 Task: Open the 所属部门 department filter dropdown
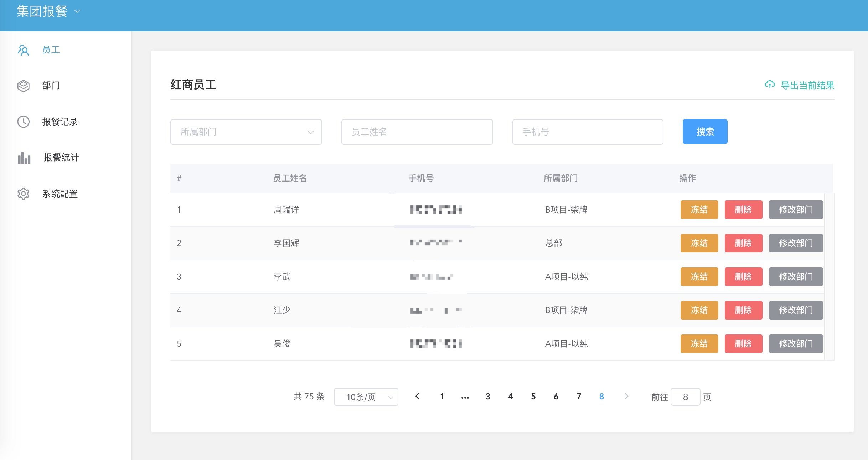(246, 132)
